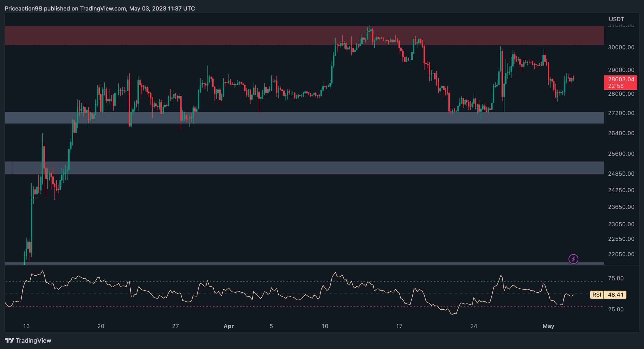
Task: Click the date label 24 on time axis
Action: [474, 326]
